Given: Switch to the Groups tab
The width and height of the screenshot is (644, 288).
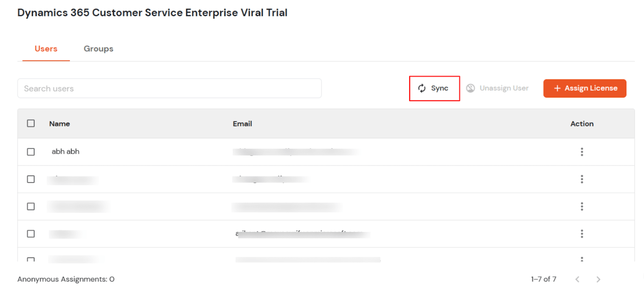Looking at the screenshot, I should tap(98, 48).
